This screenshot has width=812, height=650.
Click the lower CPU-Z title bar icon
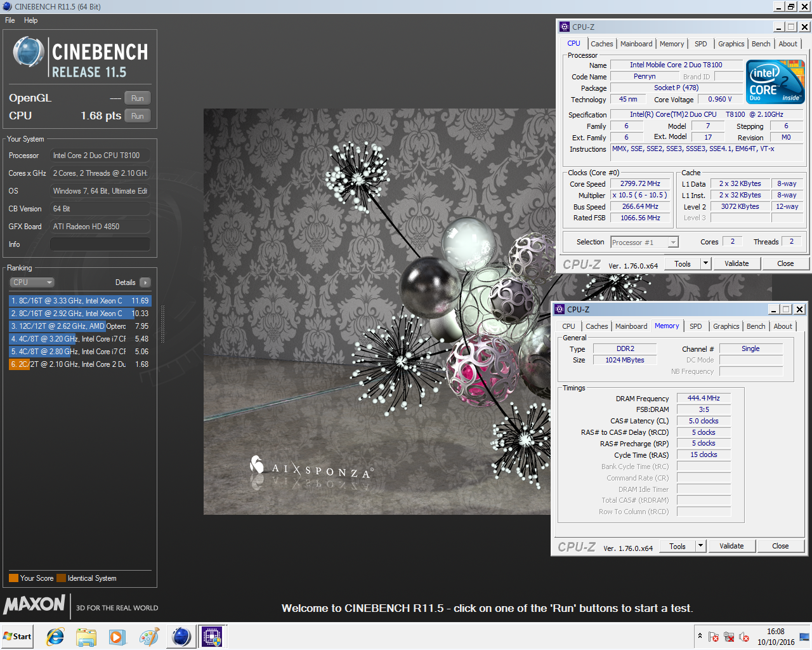[560, 309]
